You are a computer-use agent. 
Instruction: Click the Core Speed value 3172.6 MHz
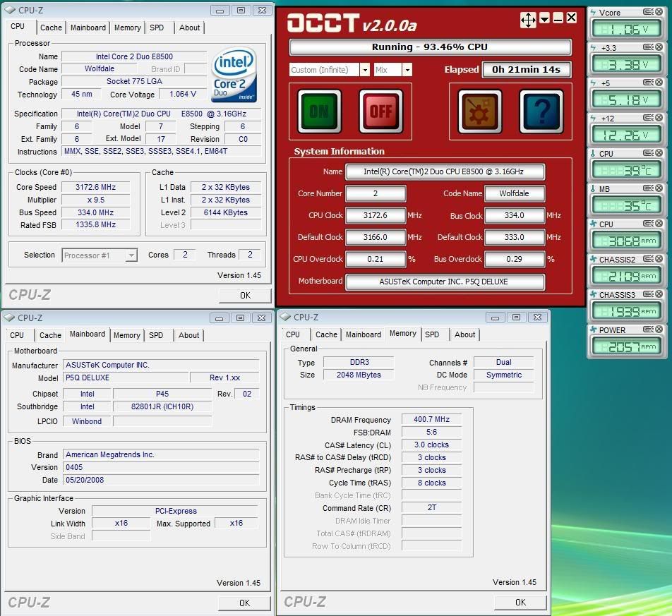click(x=95, y=187)
